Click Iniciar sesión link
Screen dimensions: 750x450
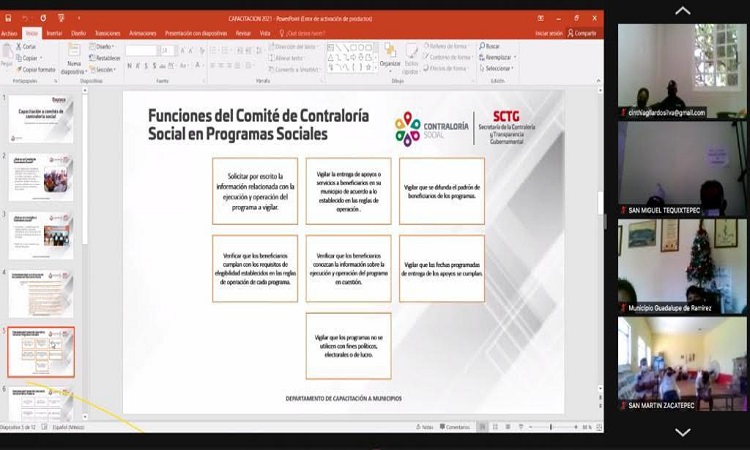(x=549, y=33)
